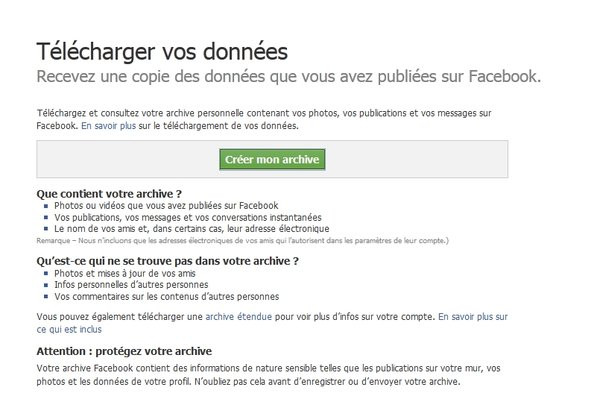This screenshot has width=600, height=396.
Task: Follow the En savoir plus sur ce qui est inclus link
Action: click(272, 323)
